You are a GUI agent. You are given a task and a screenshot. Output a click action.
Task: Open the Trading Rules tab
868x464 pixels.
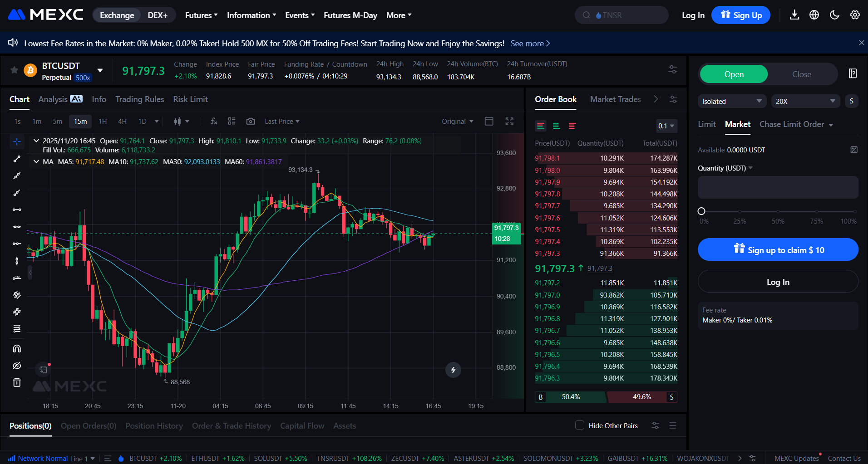[139, 99]
